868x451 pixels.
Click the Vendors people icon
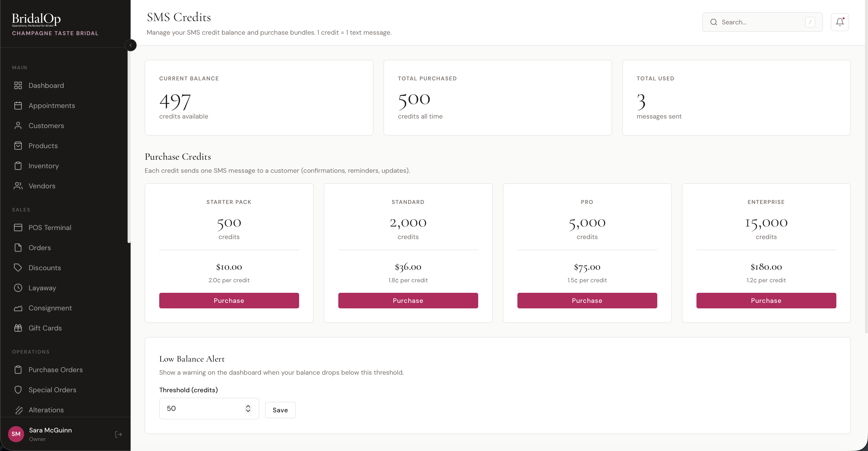(x=19, y=186)
